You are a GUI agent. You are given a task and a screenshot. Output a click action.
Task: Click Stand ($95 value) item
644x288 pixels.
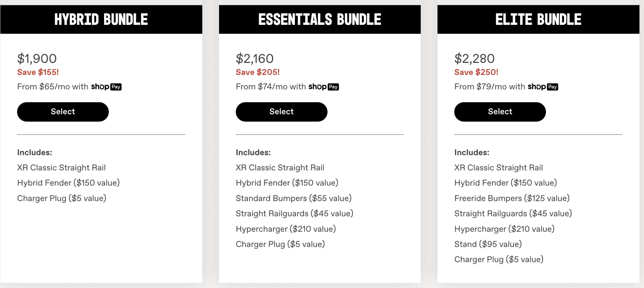488,244
